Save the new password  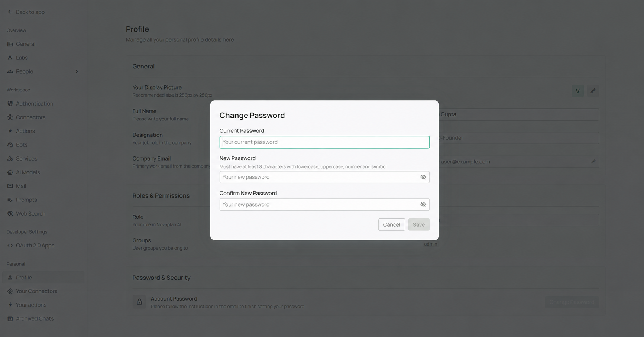[419, 225]
